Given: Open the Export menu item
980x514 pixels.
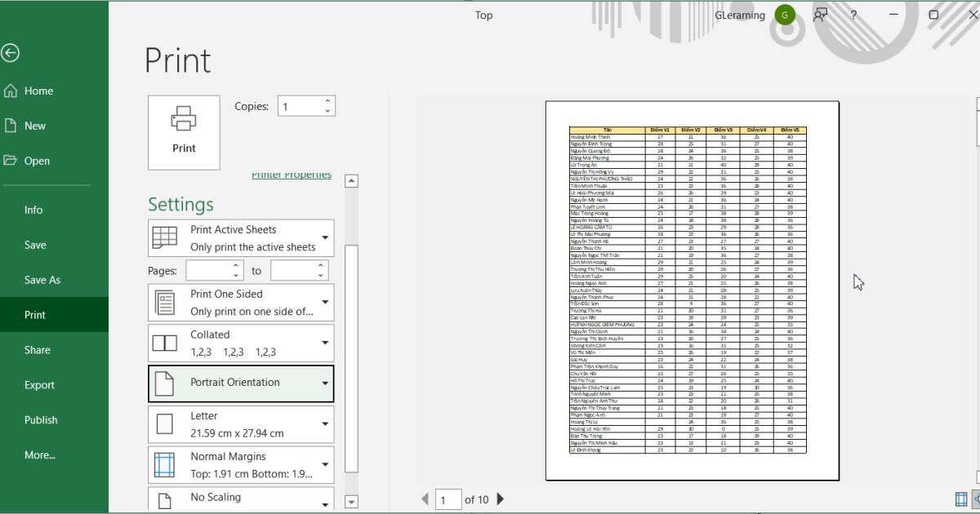Looking at the screenshot, I should click(x=39, y=385).
